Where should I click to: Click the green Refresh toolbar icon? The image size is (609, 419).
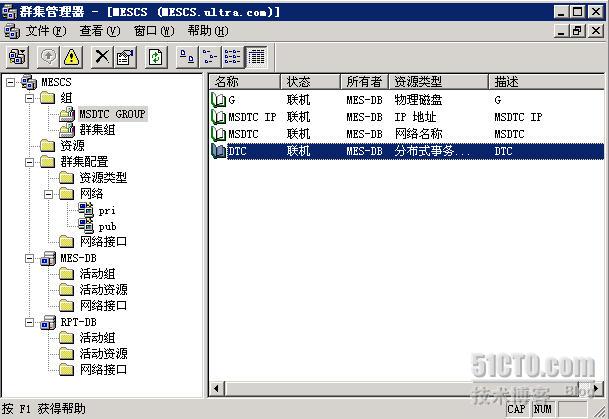(156, 57)
